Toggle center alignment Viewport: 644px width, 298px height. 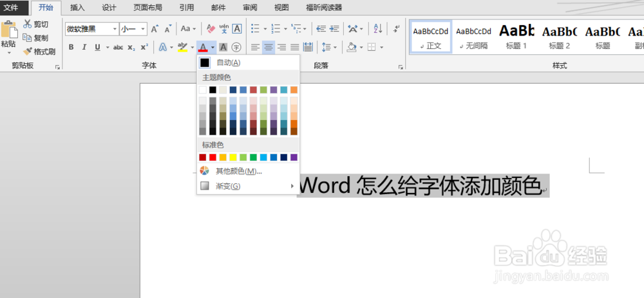268,47
